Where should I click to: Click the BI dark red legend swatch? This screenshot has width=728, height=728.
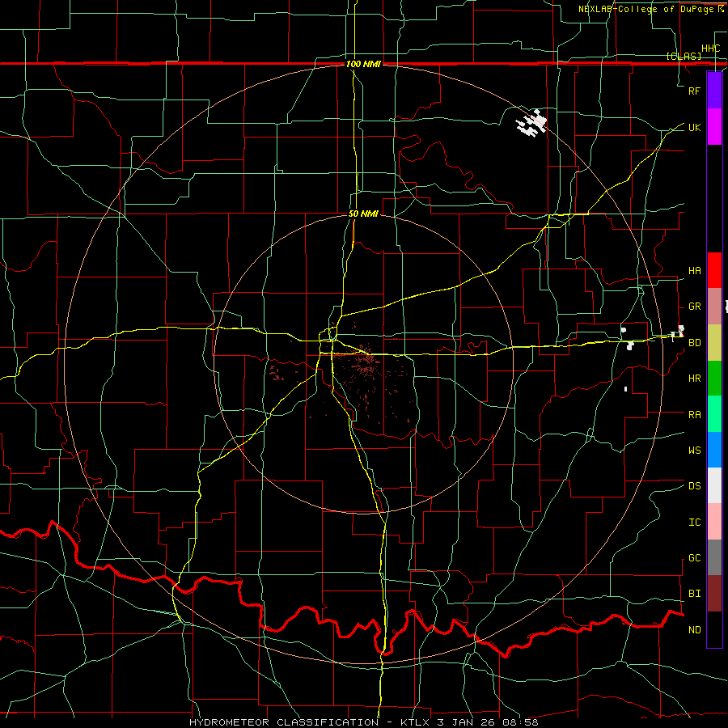point(714,594)
